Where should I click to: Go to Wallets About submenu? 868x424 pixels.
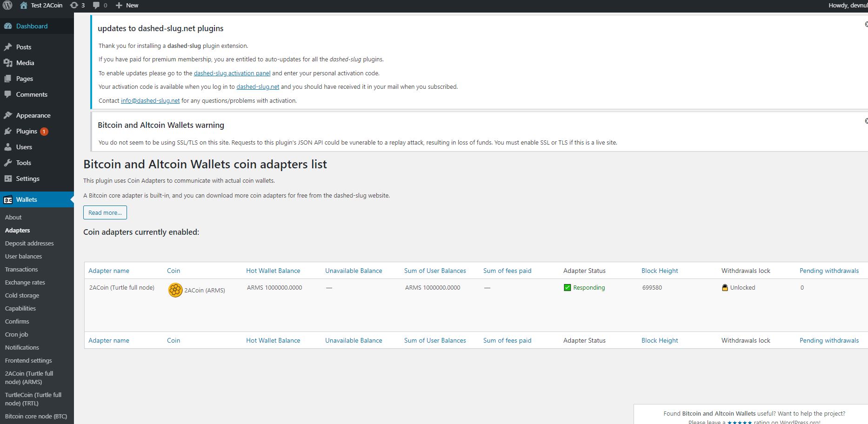click(13, 217)
